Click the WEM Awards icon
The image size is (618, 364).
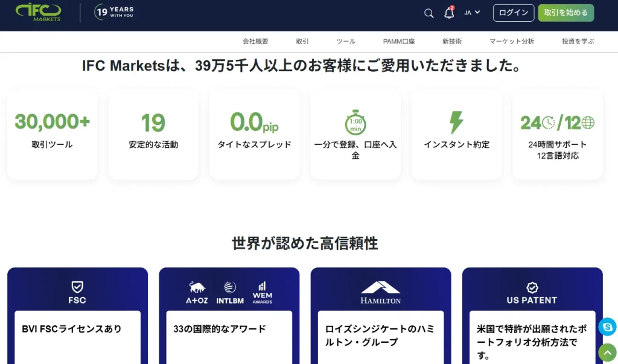coord(263,293)
